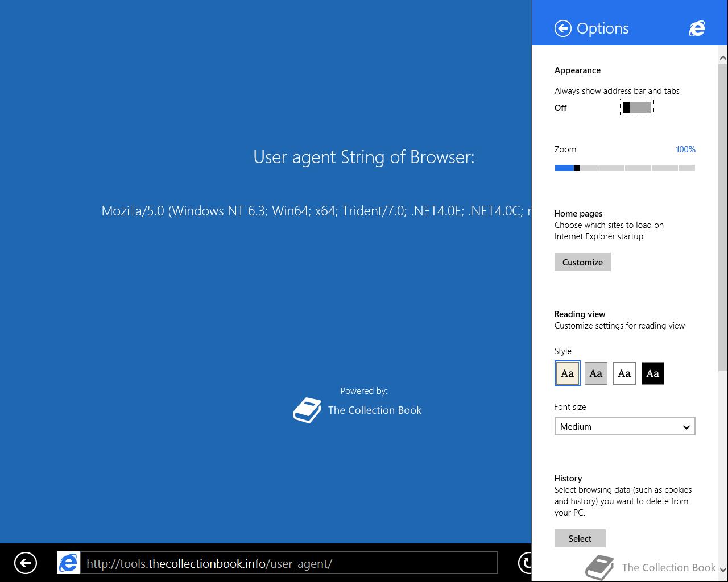
Task: Click the site favicon beside the address bar
Action: [68, 563]
